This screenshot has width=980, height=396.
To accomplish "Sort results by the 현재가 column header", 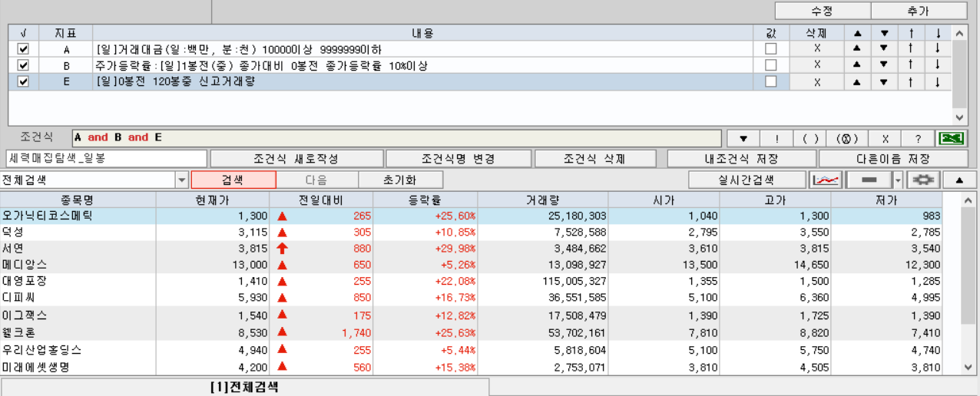I will coord(213,200).
